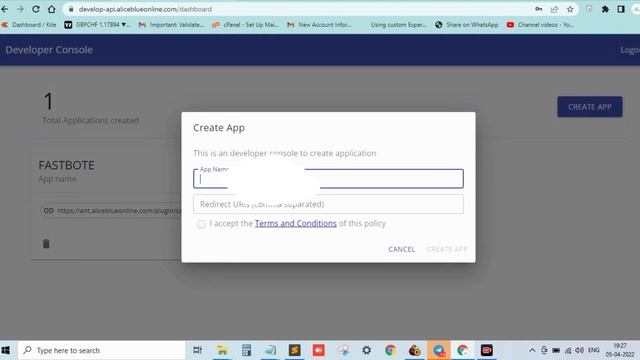Show hidden tray icons chevron
The width and height of the screenshot is (640, 360).
pos(532,351)
